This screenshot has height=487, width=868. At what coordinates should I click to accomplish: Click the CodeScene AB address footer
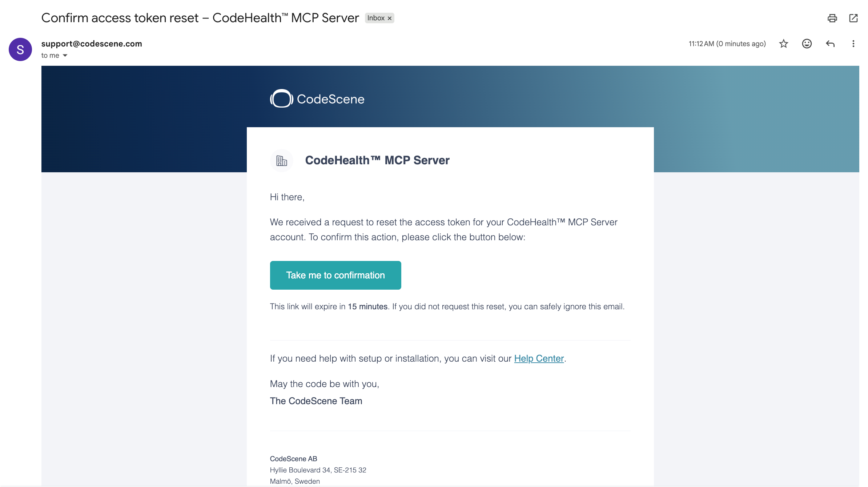318,470
